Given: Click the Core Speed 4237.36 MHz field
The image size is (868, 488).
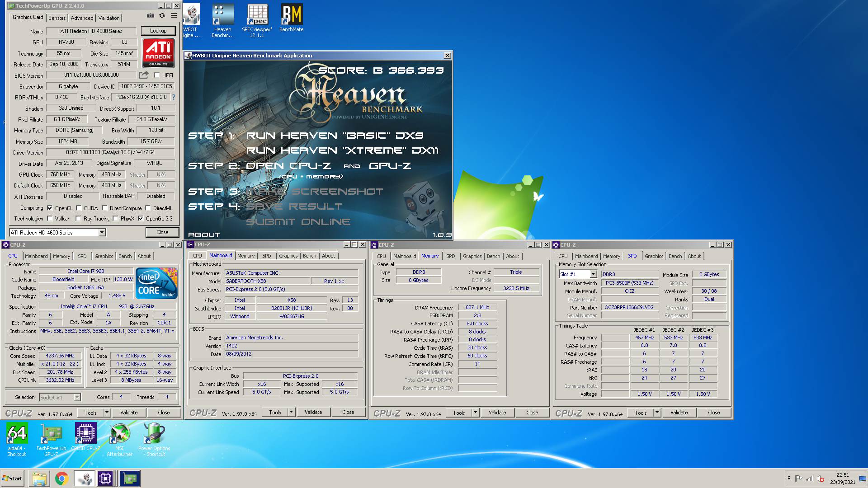Looking at the screenshot, I should click(x=61, y=356).
